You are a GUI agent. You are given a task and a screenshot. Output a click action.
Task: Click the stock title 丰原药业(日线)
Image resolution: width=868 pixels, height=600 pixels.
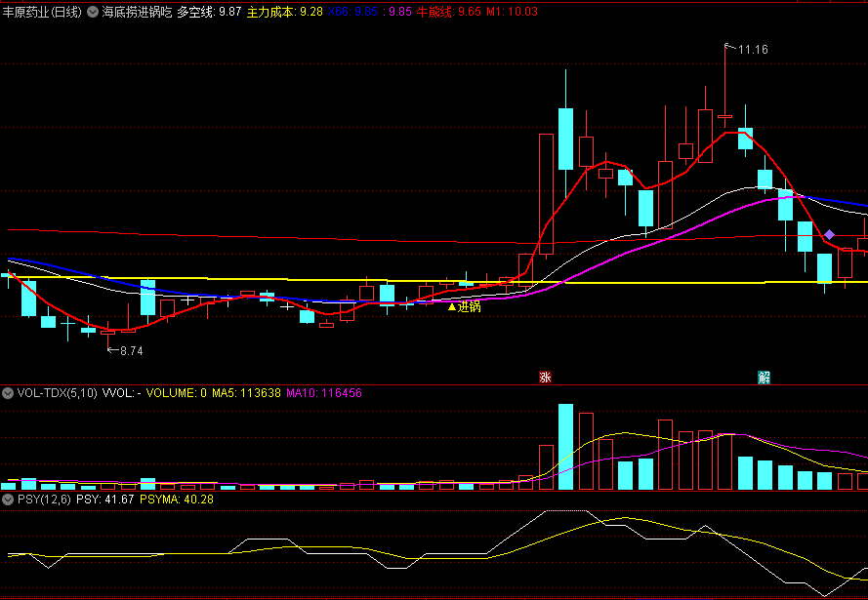pyautogui.click(x=43, y=12)
